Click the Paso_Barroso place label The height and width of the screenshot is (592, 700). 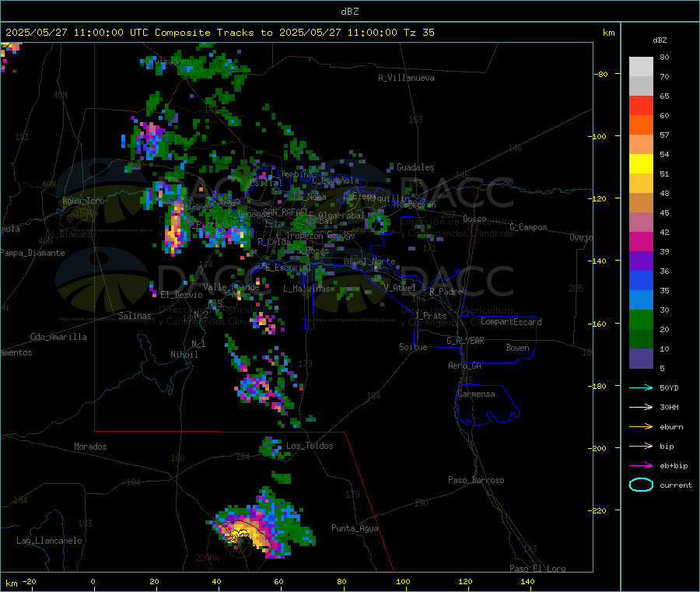[476, 480]
